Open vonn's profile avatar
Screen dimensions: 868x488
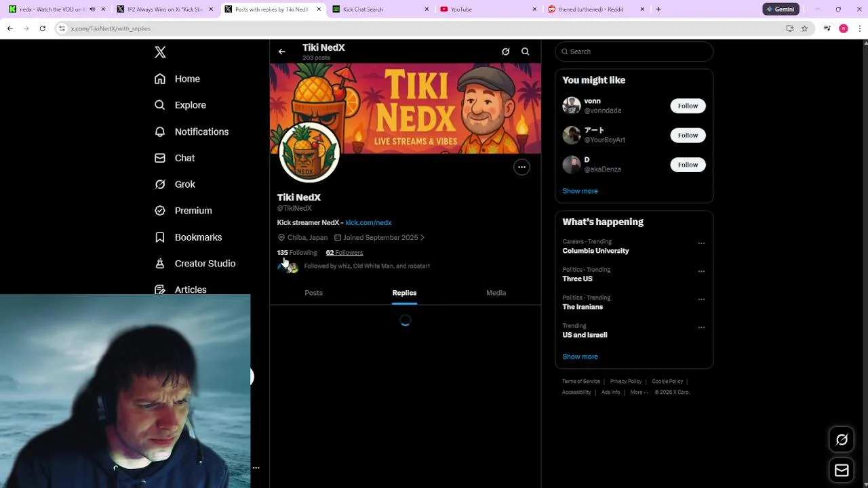[572, 106]
